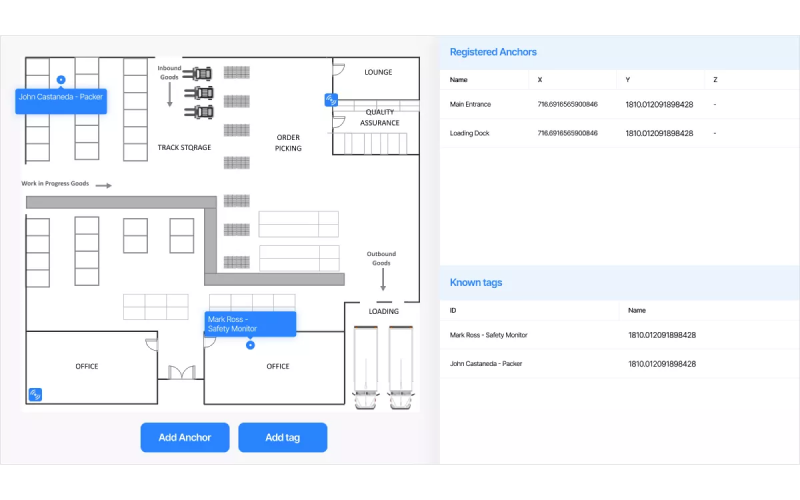Click the LOADING label on map
Screen dimensions: 800x500
tap(384, 311)
